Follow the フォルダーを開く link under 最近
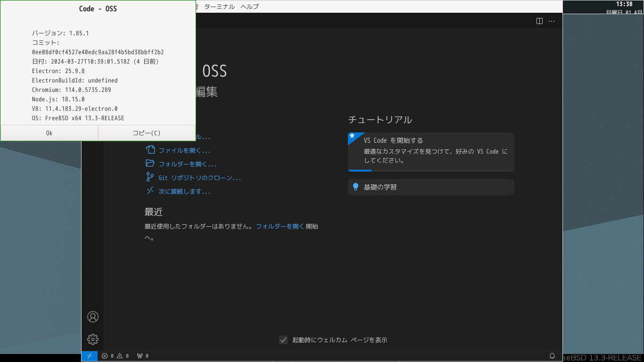The image size is (644, 362). [280, 226]
